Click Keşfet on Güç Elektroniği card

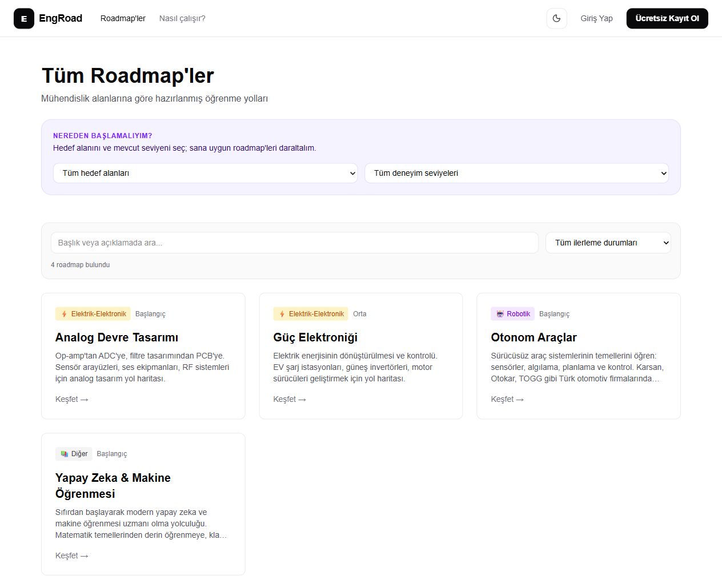pos(290,399)
